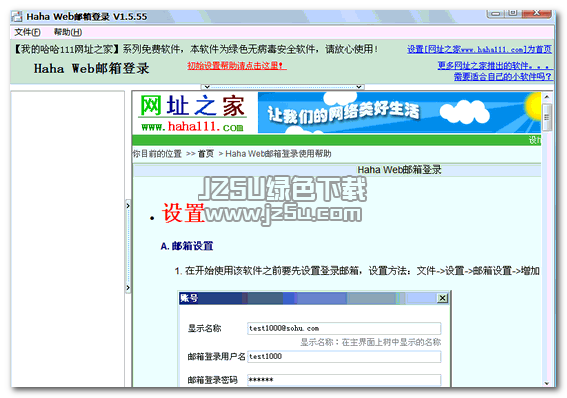The height and width of the screenshot is (398, 567).
Task: Click the Haha Web app icon in title bar
Action: point(17,17)
